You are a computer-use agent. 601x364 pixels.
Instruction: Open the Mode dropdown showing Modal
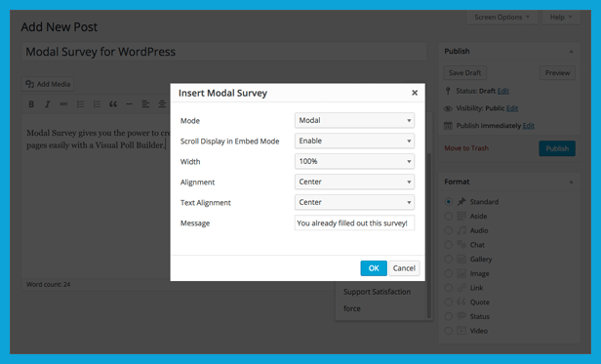(x=354, y=120)
